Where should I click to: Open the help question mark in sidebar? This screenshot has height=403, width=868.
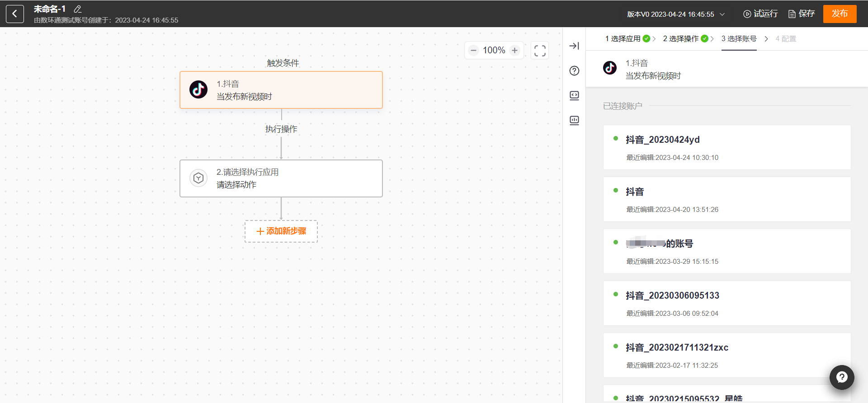574,71
